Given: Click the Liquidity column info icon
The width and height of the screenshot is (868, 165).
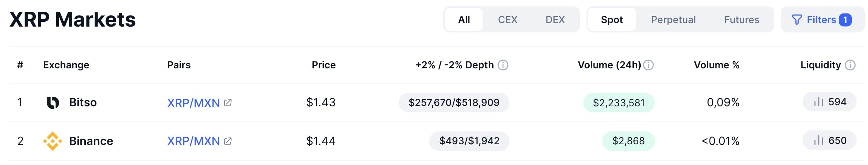Looking at the screenshot, I should [x=850, y=65].
